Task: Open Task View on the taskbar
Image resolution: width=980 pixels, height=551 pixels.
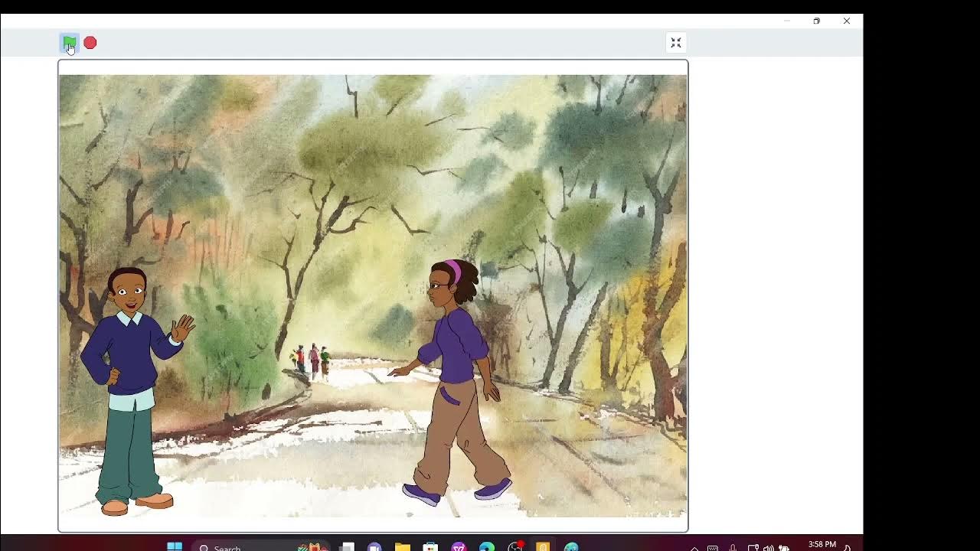Action: click(x=346, y=546)
